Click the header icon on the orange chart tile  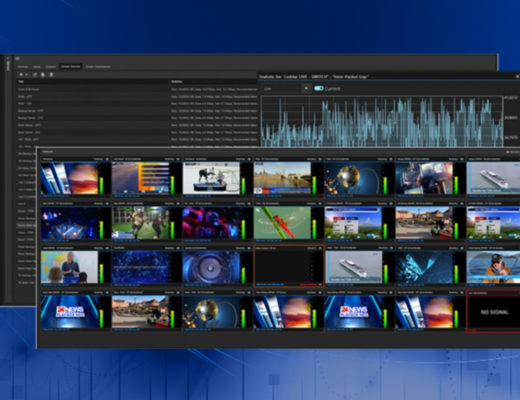point(178,159)
